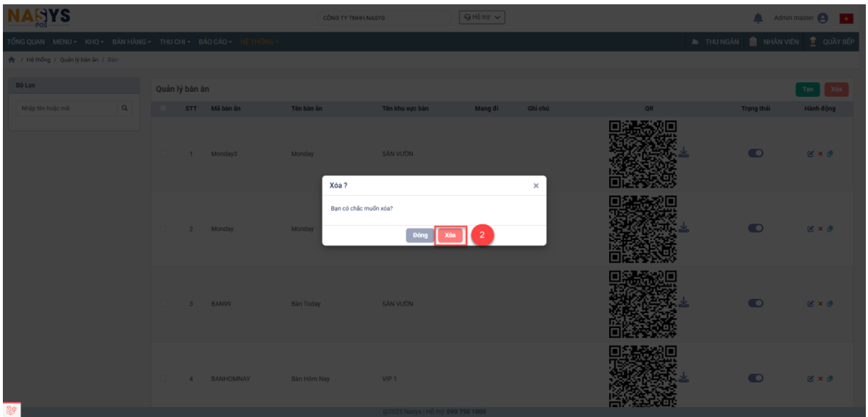
Task: Toggle the status switch for BAN99
Action: click(755, 303)
